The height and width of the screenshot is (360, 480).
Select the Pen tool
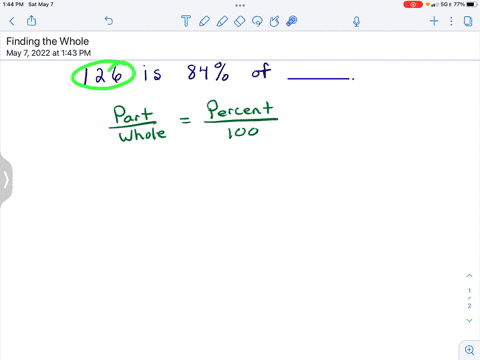pyautogui.click(x=204, y=21)
